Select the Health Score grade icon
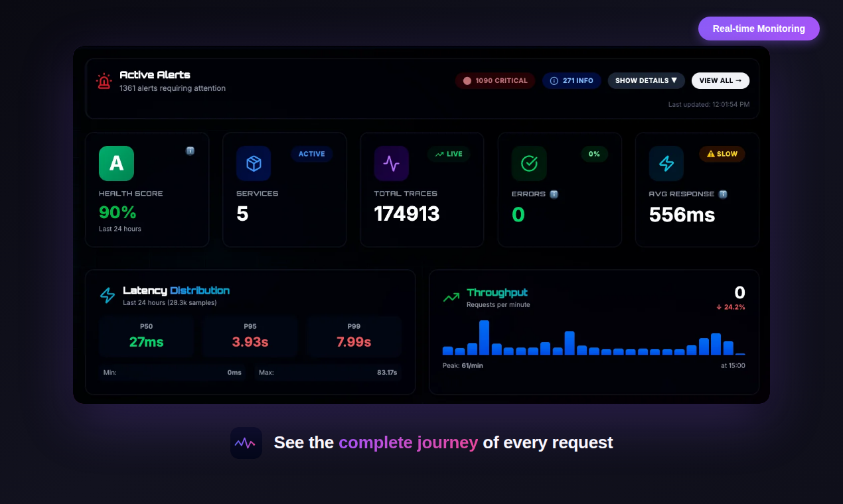 click(x=116, y=163)
